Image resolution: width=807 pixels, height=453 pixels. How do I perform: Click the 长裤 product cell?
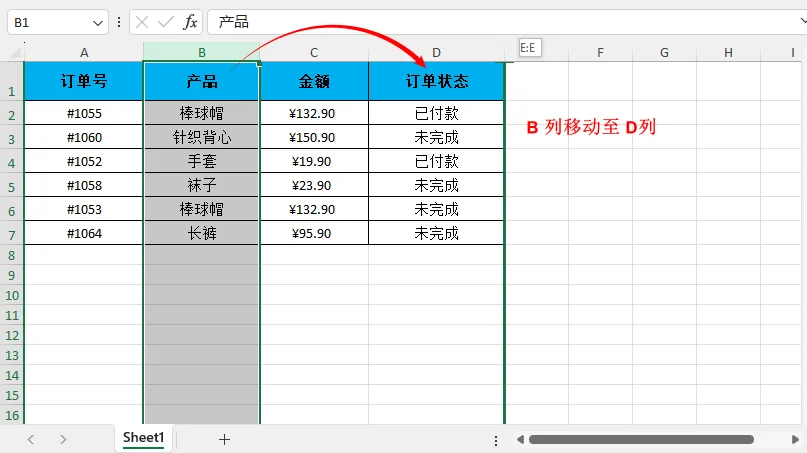202,233
